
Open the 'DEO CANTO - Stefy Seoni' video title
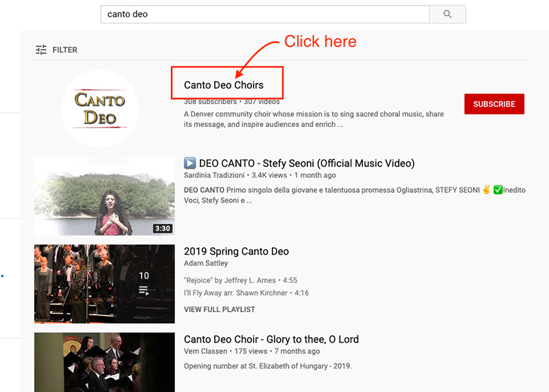[306, 163]
